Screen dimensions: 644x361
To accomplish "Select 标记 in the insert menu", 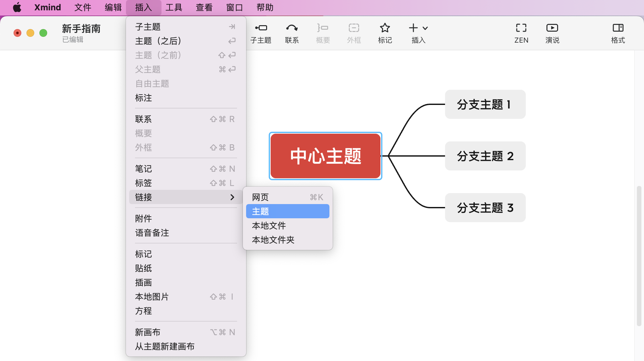I will [x=186, y=254].
